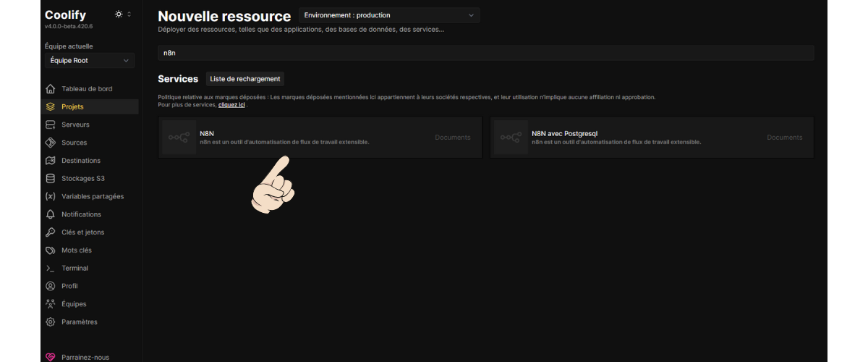Click the Tableau de bord home icon
The height and width of the screenshot is (362, 868).
pyautogui.click(x=50, y=89)
